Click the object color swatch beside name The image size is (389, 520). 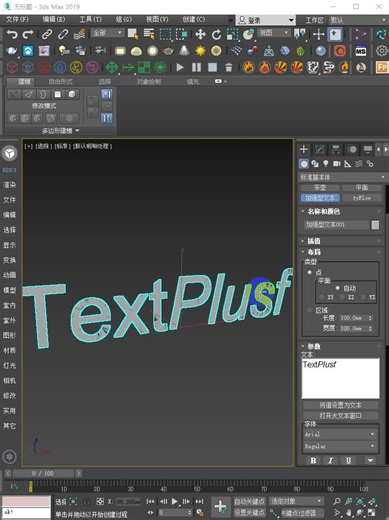pyautogui.click(x=375, y=225)
